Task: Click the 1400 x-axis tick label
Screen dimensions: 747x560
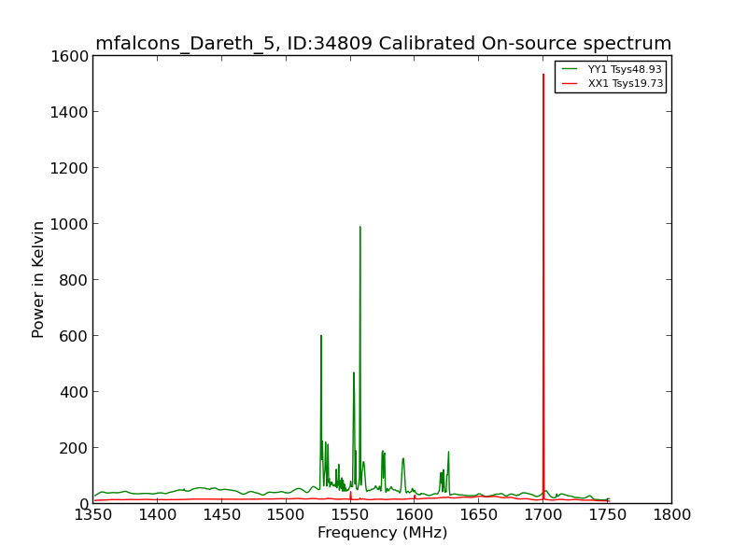Action: [x=158, y=515]
